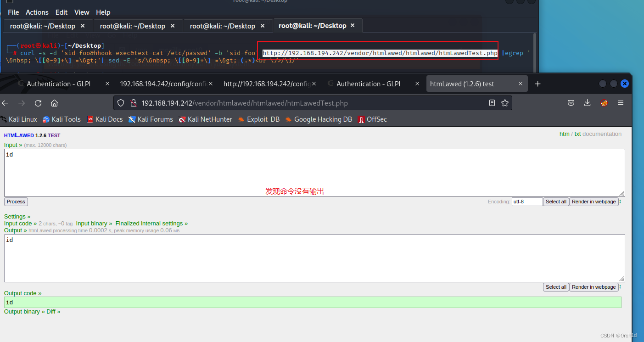644x342 pixels.
Task: Collapse the Input » section
Action: click(13, 145)
